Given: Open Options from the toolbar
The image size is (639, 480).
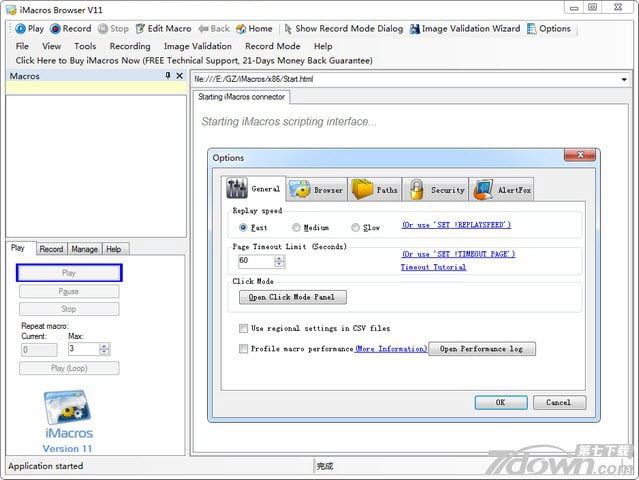Looking at the screenshot, I should (x=549, y=29).
